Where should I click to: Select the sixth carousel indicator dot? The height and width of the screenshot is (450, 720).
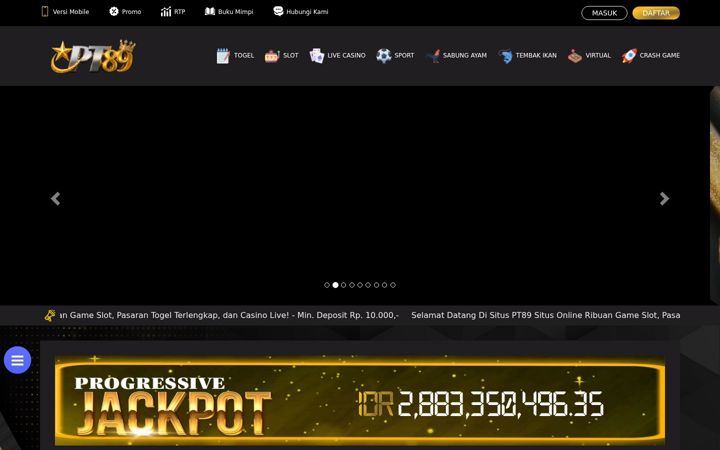[x=368, y=285]
